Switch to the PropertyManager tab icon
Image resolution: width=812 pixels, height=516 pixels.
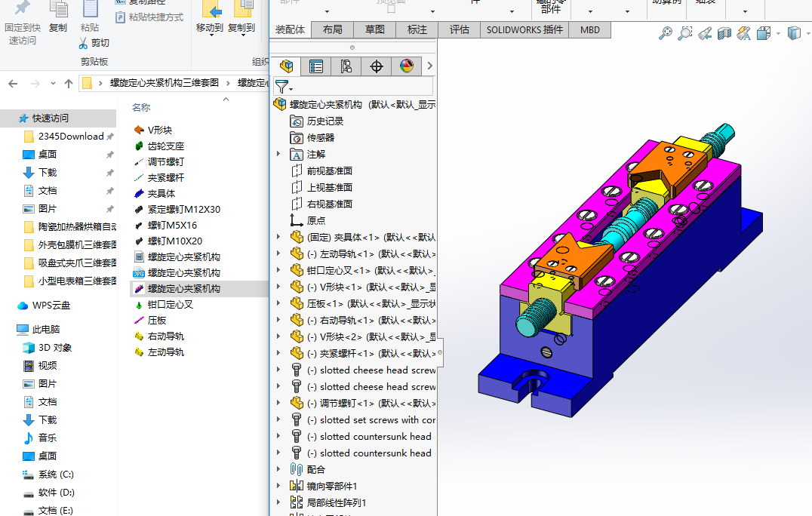tap(316, 66)
